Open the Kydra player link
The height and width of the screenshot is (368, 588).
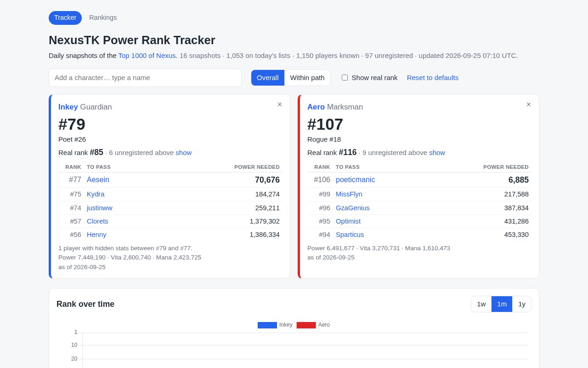96,194
